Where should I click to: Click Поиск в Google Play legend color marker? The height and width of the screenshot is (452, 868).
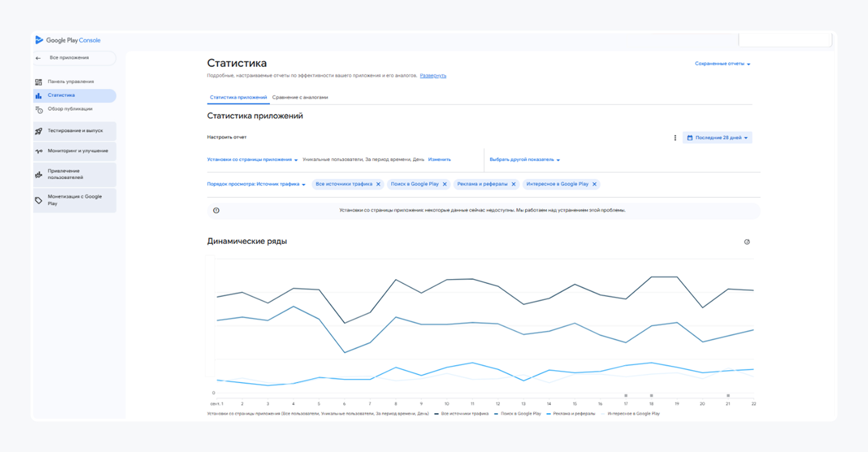(x=496, y=414)
